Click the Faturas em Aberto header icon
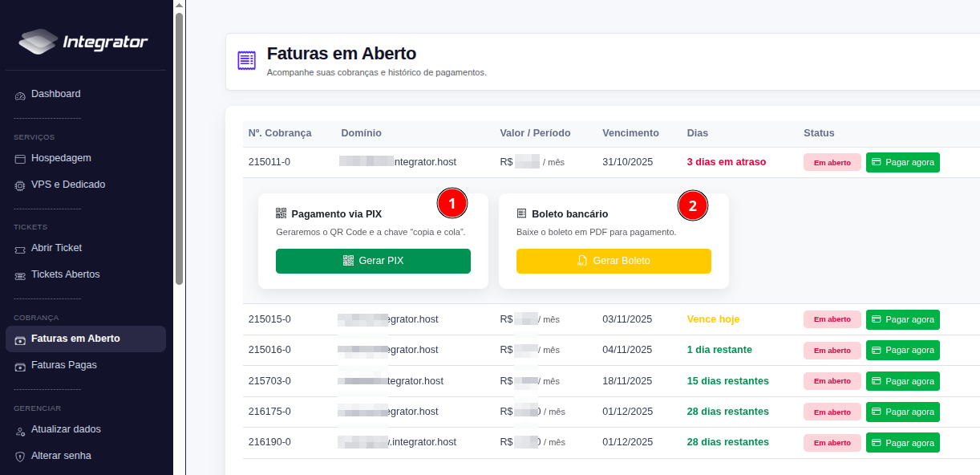This screenshot has height=475, width=980. [x=247, y=60]
